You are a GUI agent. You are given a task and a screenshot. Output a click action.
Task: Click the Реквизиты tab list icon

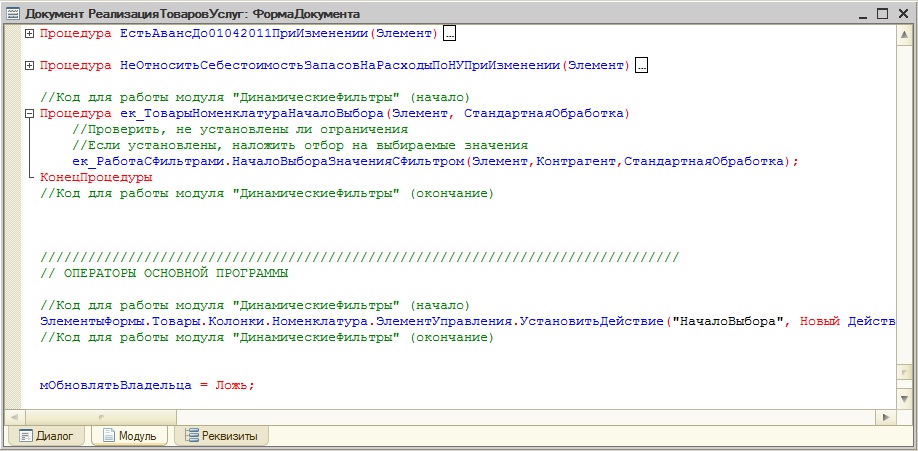(191, 436)
